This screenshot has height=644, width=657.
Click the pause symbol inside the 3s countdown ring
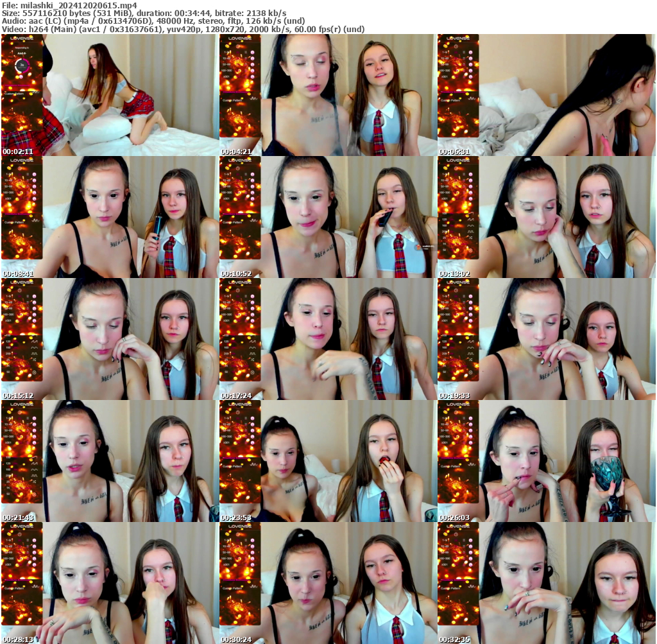click(22, 76)
